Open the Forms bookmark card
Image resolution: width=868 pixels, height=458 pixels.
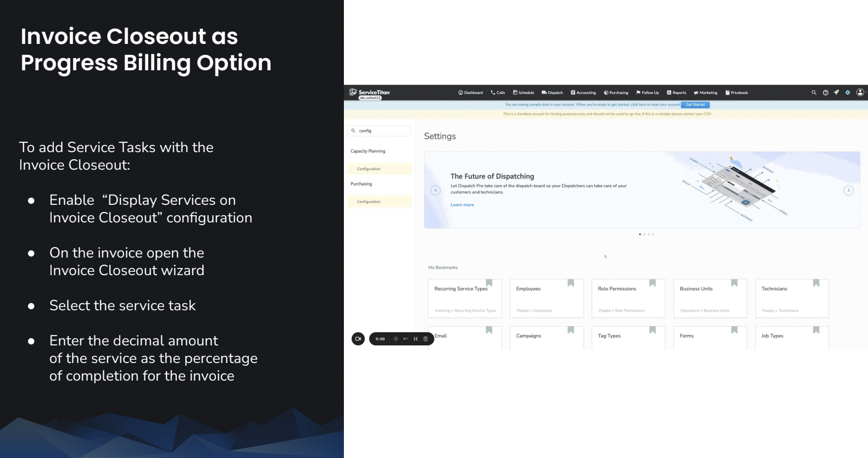point(710,338)
